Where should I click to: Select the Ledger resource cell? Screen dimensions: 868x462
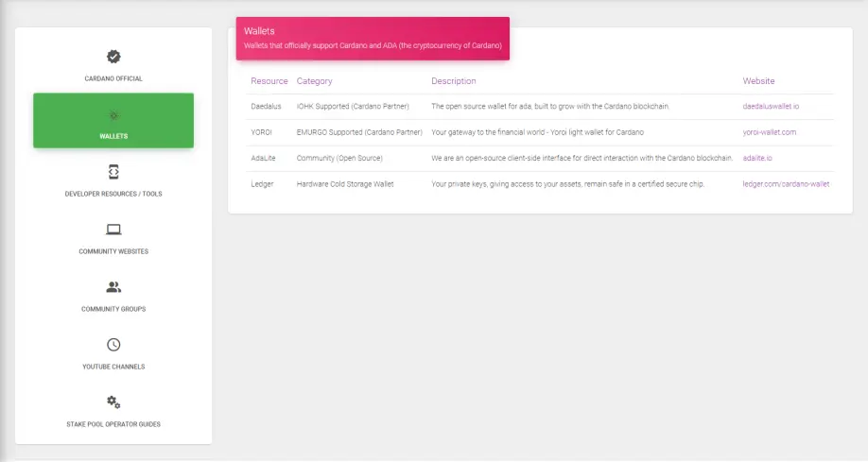click(x=262, y=183)
